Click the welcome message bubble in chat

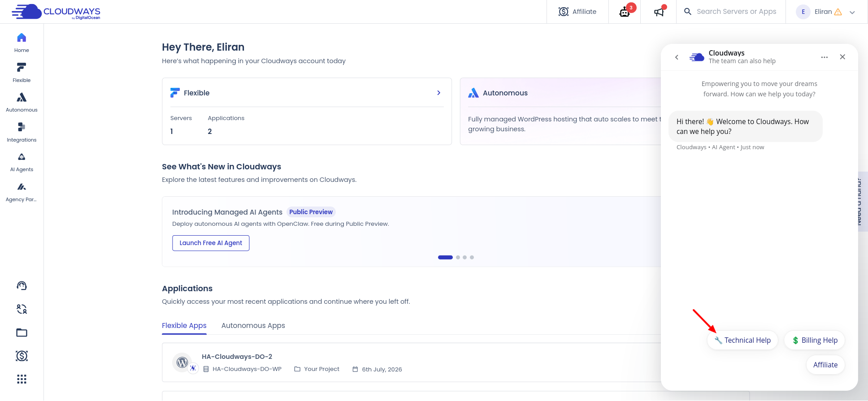click(x=746, y=126)
